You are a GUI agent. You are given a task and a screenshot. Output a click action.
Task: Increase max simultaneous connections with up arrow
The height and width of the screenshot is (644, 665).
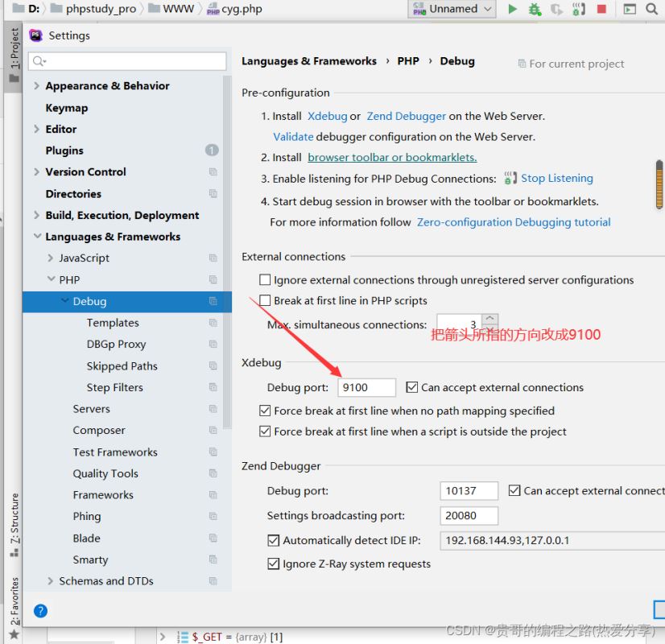tap(490, 319)
